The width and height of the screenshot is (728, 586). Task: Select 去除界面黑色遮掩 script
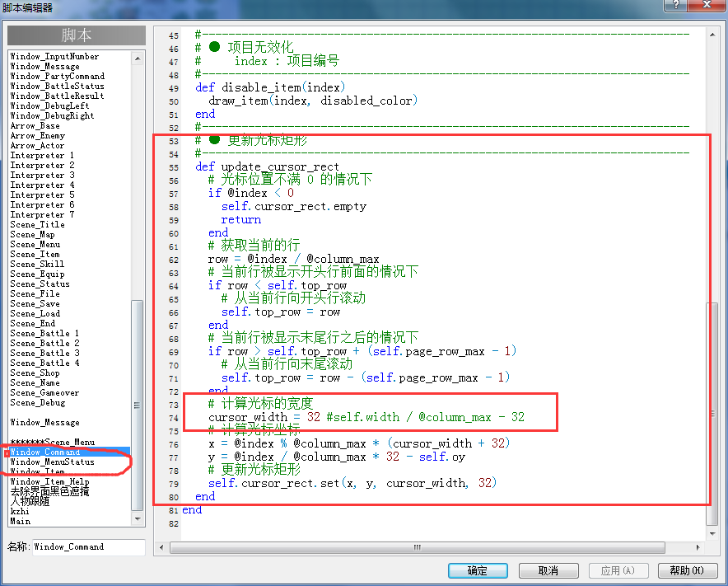coord(49,491)
